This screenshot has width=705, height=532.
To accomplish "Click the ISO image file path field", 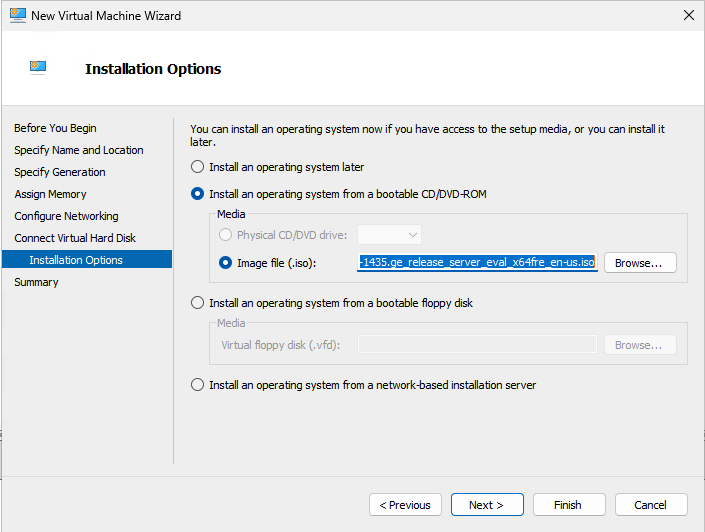I will (x=478, y=263).
